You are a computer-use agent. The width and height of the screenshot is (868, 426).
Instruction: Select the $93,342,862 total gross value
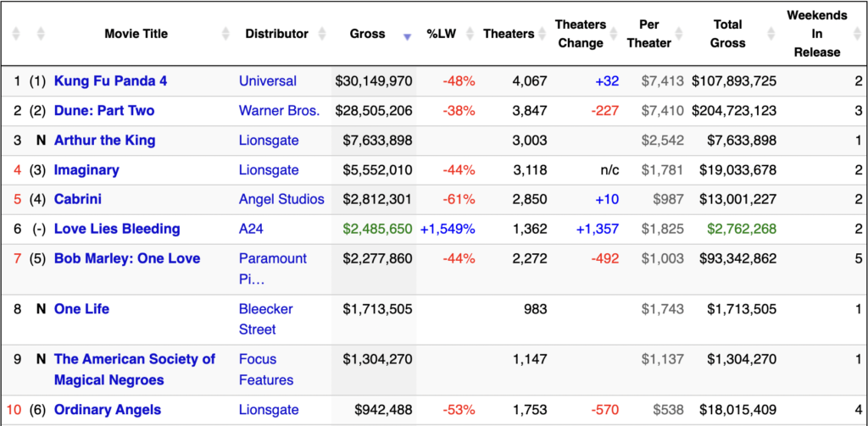coord(738,258)
